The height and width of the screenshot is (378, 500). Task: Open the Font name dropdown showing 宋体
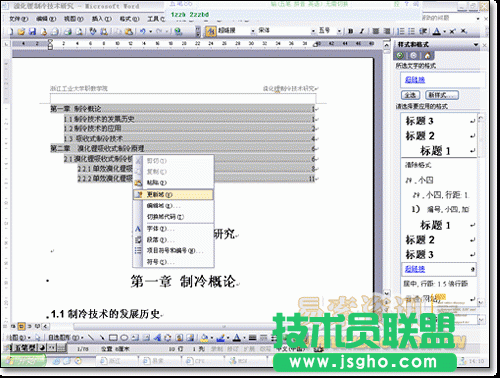coord(313,31)
